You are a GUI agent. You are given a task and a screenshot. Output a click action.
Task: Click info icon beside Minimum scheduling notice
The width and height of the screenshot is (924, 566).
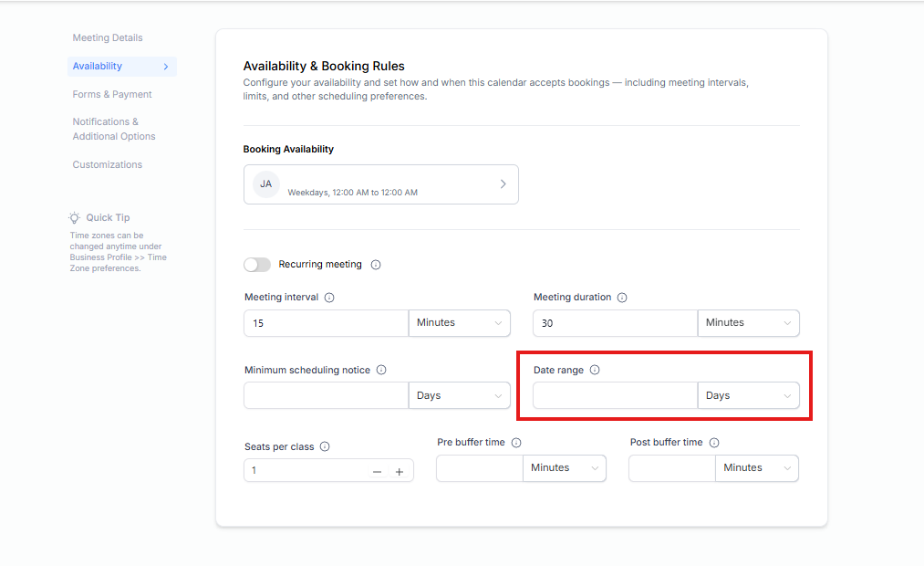point(381,371)
